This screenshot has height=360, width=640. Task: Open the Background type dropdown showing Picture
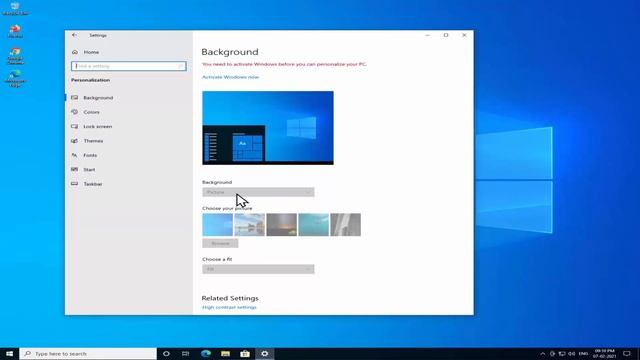(x=258, y=192)
